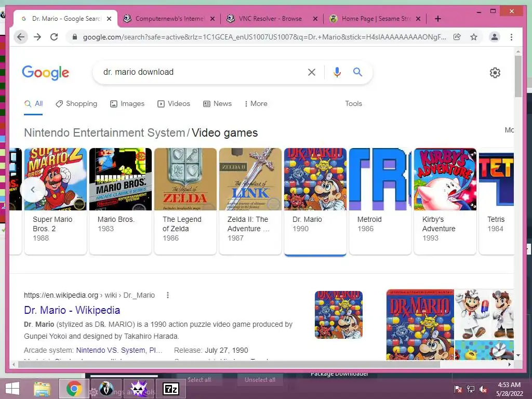Viewport: 532px width, 399px height.
Task: Open the Chrome profile avatar
Action: 495,37
